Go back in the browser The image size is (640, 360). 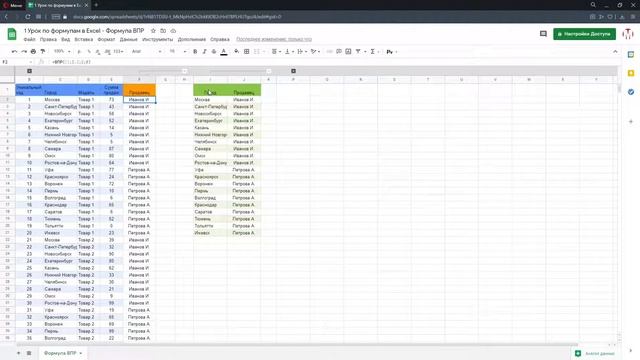tap(6, 17)
